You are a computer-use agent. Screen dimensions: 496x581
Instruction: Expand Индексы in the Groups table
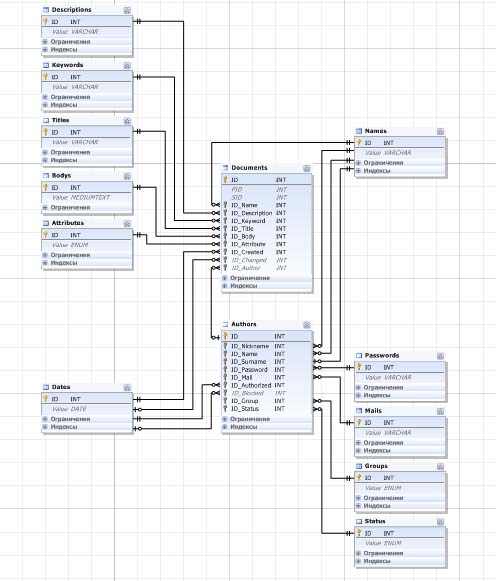tap(358, 506)
